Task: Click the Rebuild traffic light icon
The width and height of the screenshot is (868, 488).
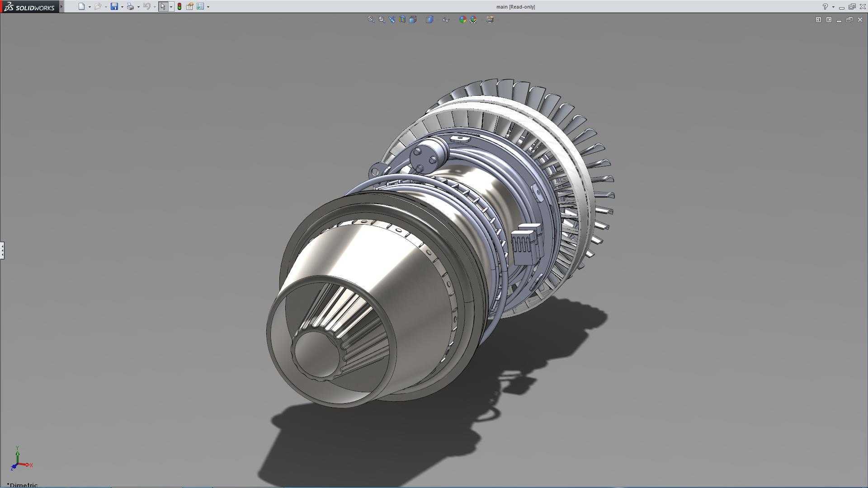Action: pos(179,6)
